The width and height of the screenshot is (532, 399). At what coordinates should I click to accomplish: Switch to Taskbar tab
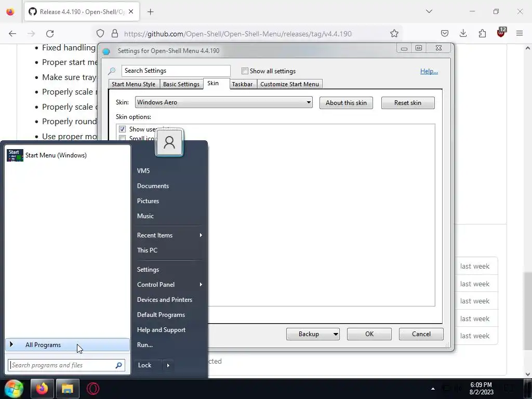pos(242,84)
